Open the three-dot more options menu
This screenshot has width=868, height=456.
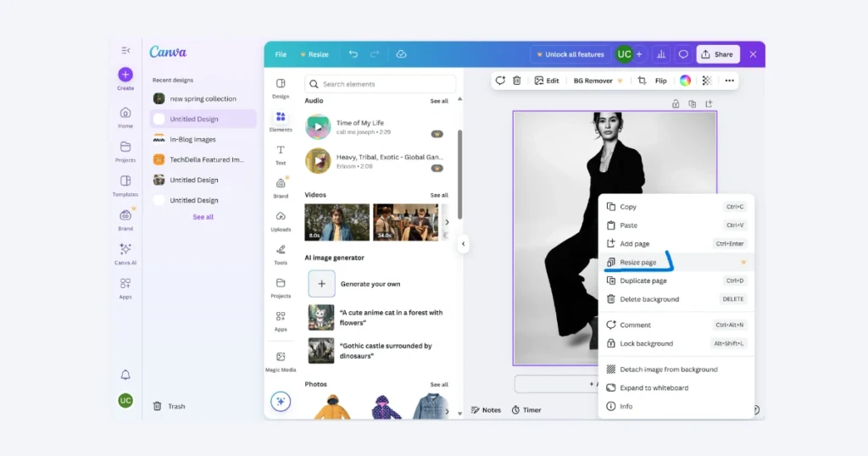(x=729, y=81)
